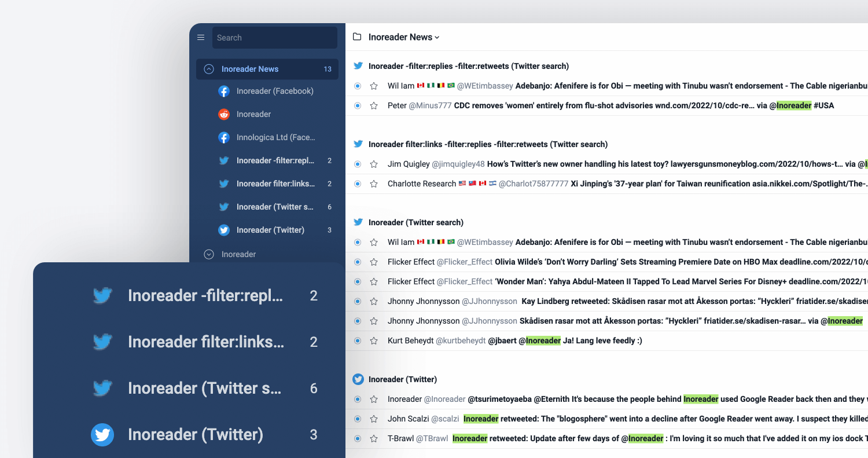Star Kurt Beheydt's tweet
Image resolution: width=868 pixels, height=458 pixels.
coord(374,340)
